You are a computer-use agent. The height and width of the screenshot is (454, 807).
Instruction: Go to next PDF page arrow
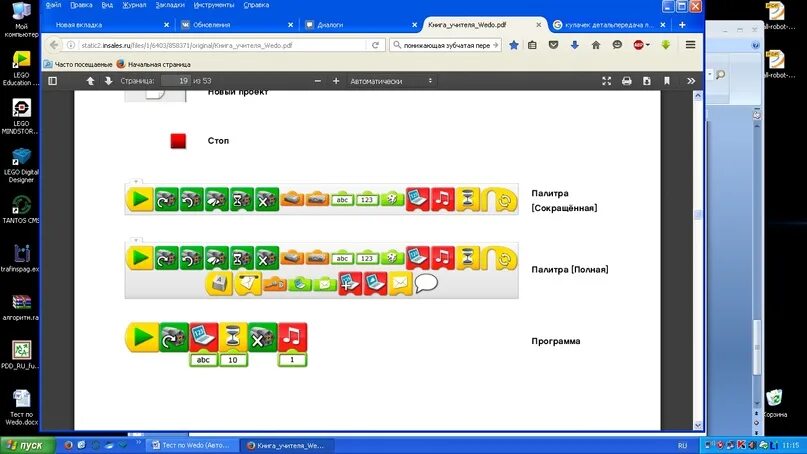[108, 81]
